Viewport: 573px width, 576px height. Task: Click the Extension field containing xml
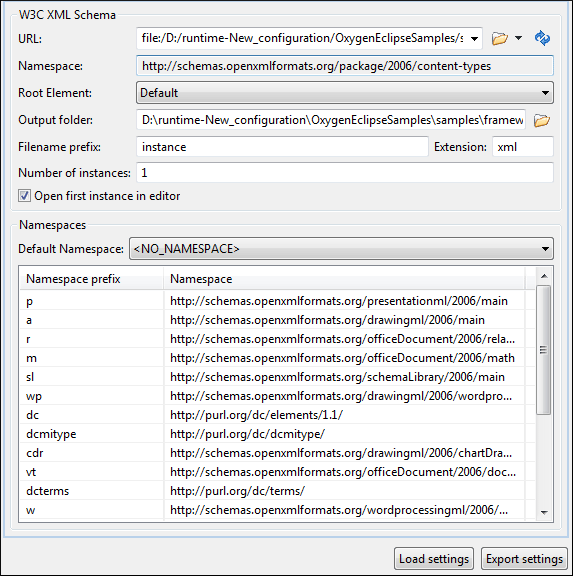523,147
